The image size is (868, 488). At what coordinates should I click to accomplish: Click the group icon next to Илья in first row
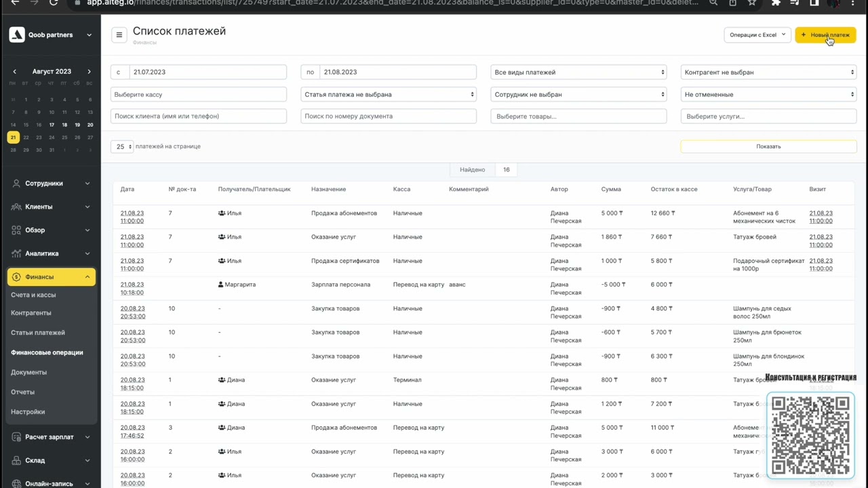222,213
